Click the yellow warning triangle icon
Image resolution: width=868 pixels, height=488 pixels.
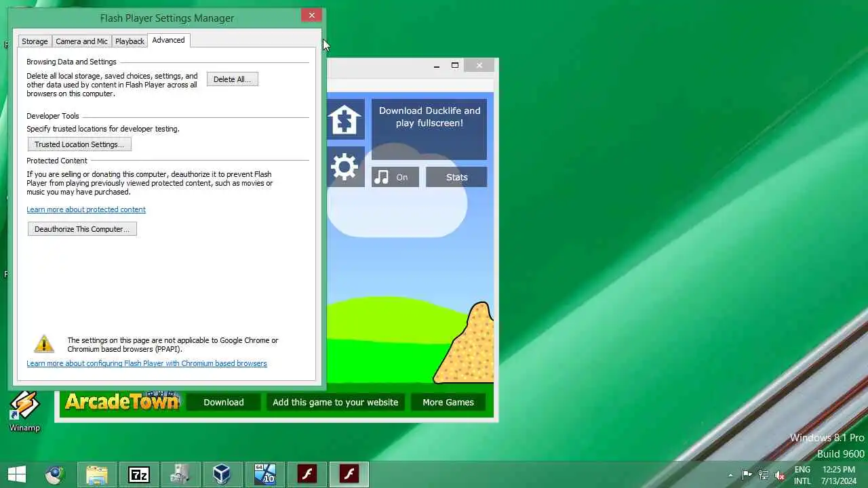[44, 344]
